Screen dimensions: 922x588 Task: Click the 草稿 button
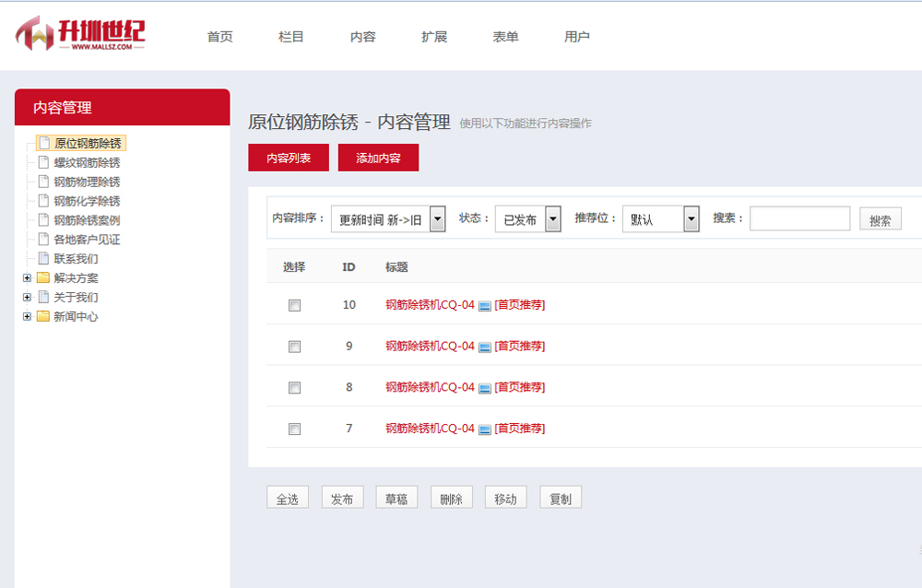[x=396, y=498]
